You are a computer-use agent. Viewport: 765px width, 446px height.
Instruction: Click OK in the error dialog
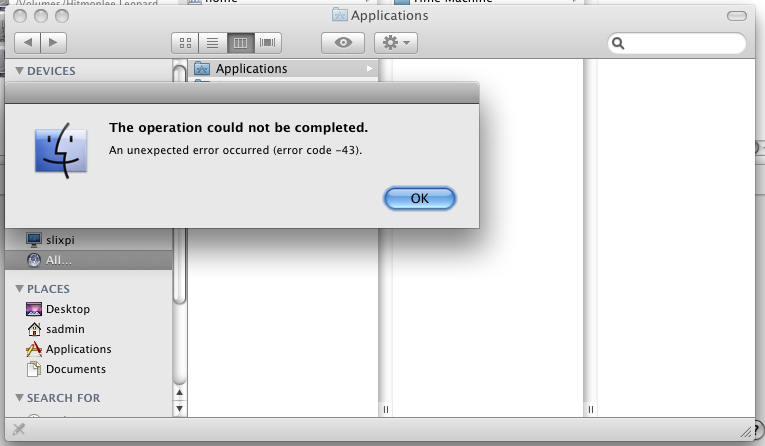(420, 199)
